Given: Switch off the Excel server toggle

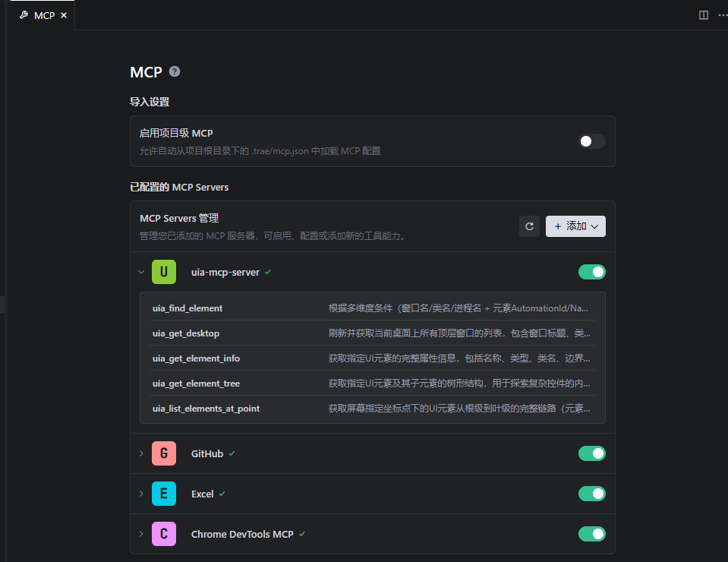Looking at the screenshot, I should 592,494.
